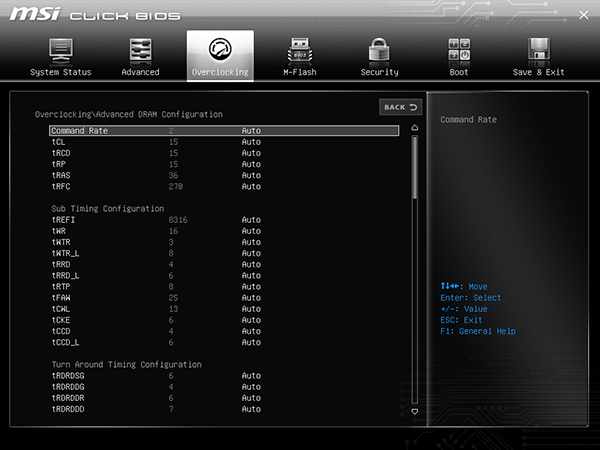Image resolution: width=600 pixels, height=450 pixels.
Task: Select the tRRD_L row label
Action: [65, 276]
